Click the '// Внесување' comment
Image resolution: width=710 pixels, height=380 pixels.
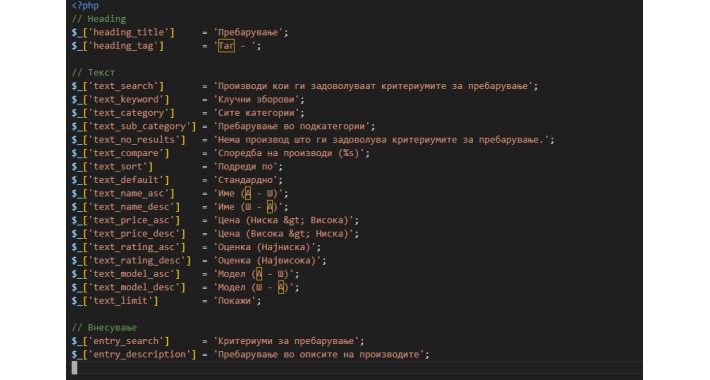104,327
